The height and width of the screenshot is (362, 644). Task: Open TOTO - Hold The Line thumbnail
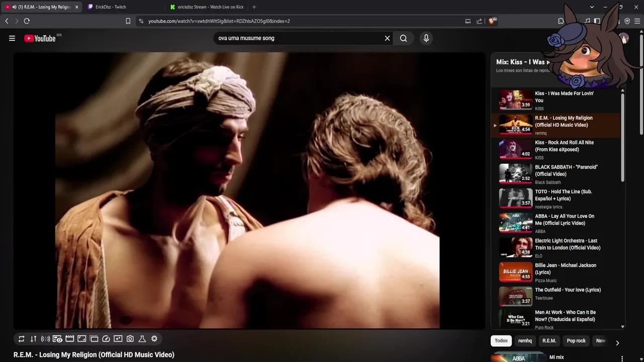pyautogui.click(x=516, y=198)
